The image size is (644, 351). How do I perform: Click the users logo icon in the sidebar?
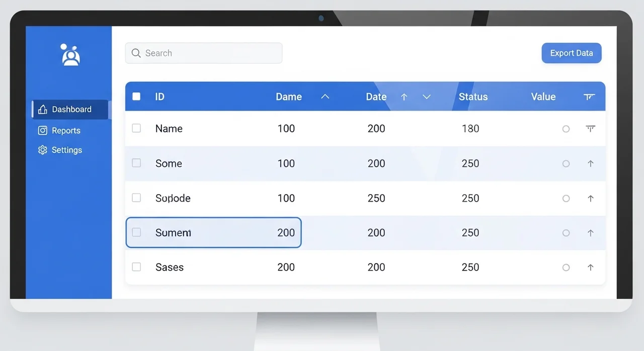(70, 55)
